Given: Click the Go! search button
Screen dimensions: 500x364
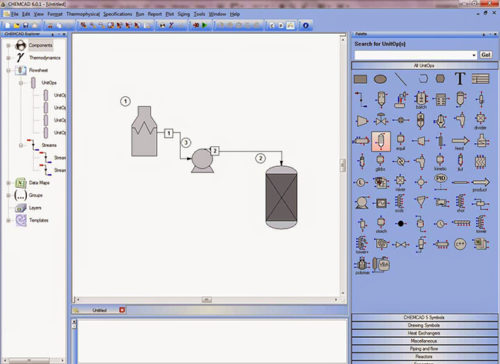Looking at the screenshot, I should 486,55.
